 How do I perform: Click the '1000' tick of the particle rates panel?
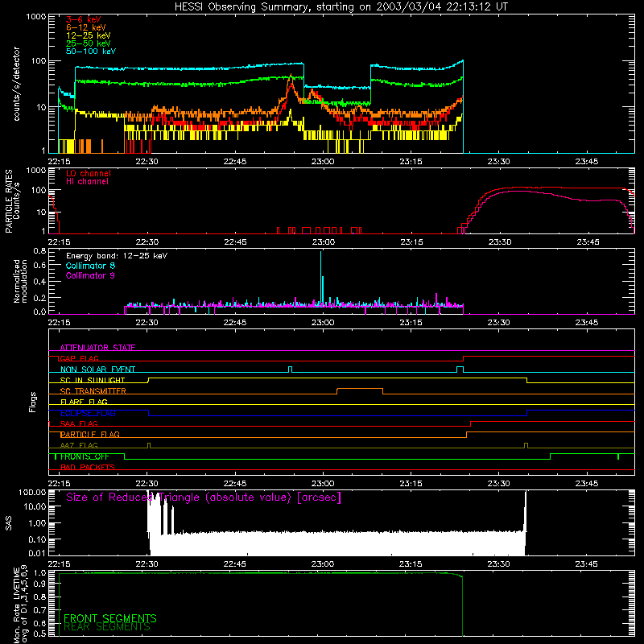click(x=36, y=171)
